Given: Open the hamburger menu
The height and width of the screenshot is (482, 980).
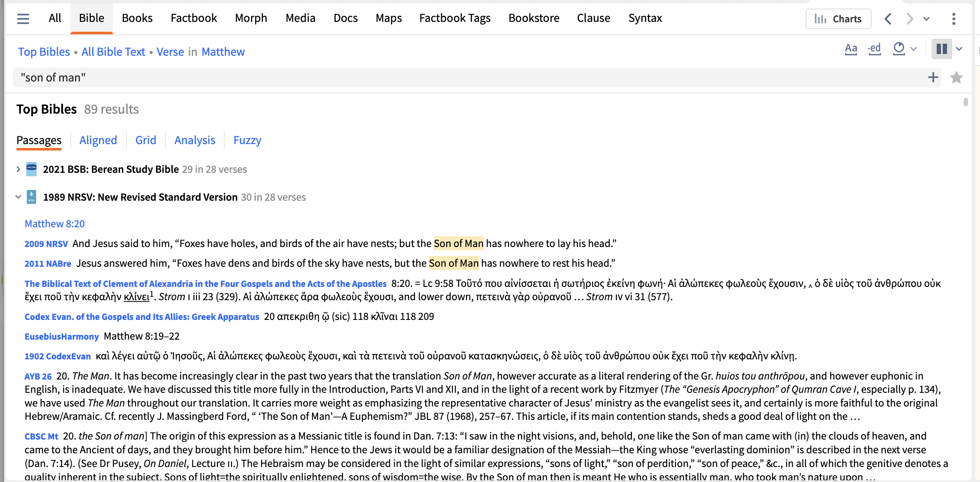Looking at the screenshot, I should click(23, 18).
